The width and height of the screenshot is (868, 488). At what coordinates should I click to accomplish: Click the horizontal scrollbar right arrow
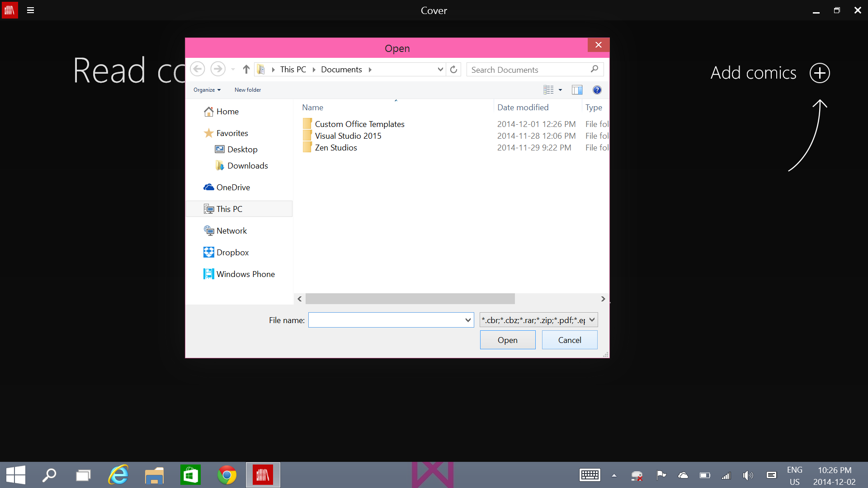[x=603, y=299]
